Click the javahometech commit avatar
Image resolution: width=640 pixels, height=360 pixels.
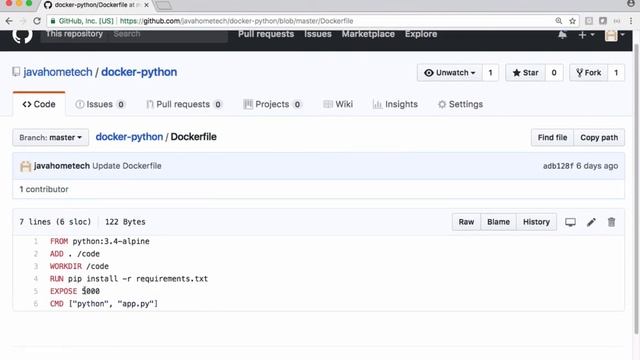pos(26,166)
